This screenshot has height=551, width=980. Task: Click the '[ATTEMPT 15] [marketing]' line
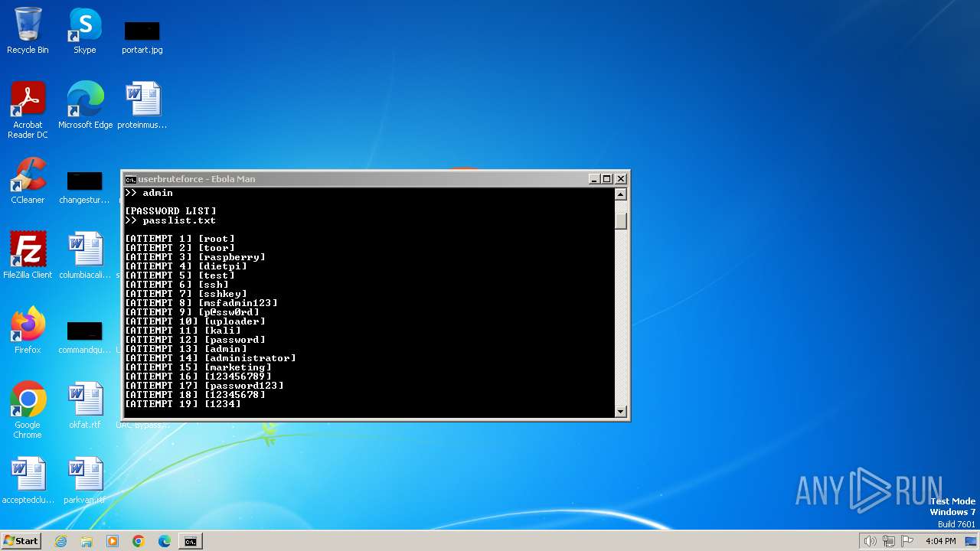(x=198, y=367)
